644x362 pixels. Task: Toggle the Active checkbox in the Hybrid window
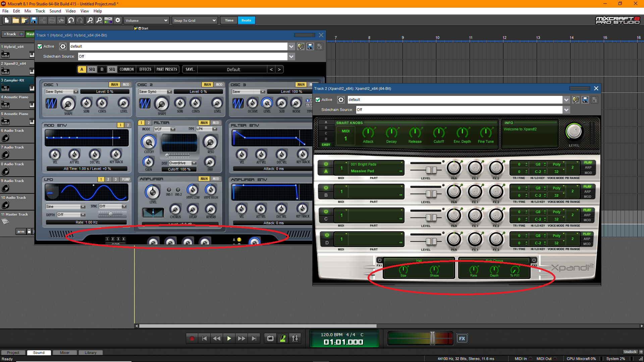40,47
